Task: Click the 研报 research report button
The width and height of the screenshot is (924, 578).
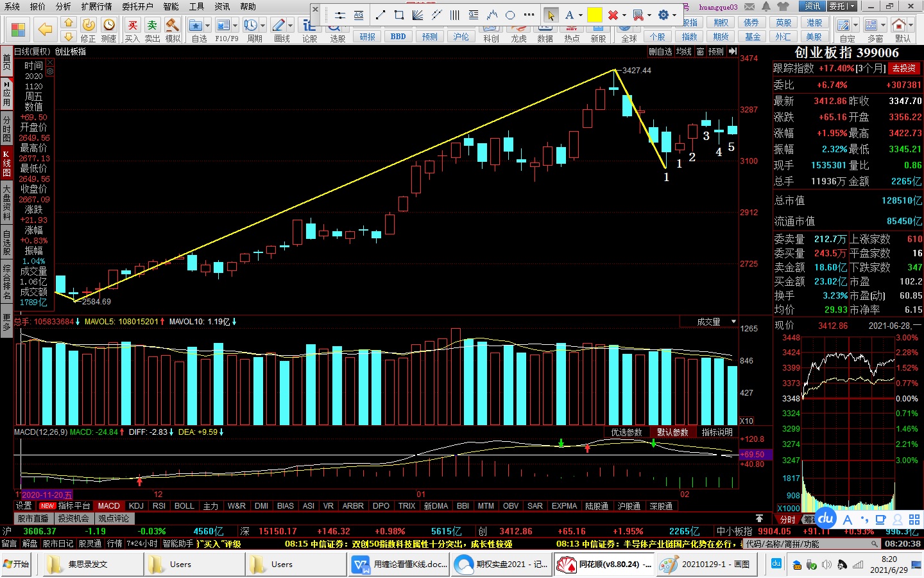Action: coord(367,37)
